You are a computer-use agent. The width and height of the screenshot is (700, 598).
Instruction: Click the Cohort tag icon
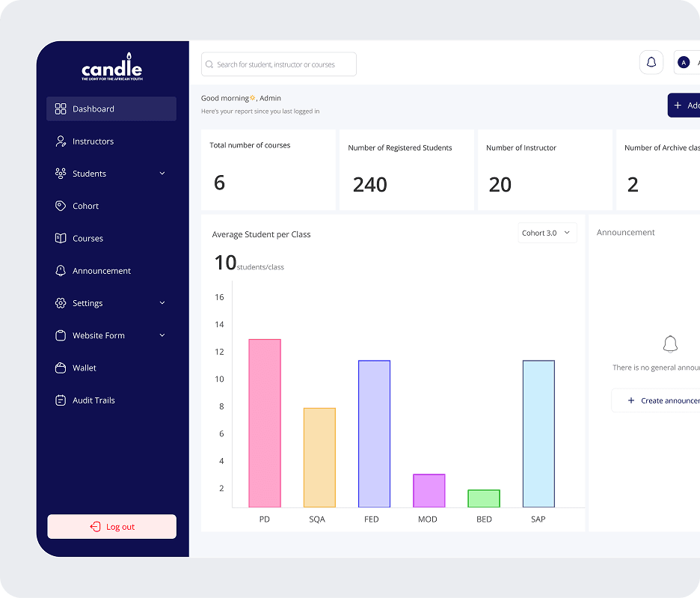[x=61, y=206]
